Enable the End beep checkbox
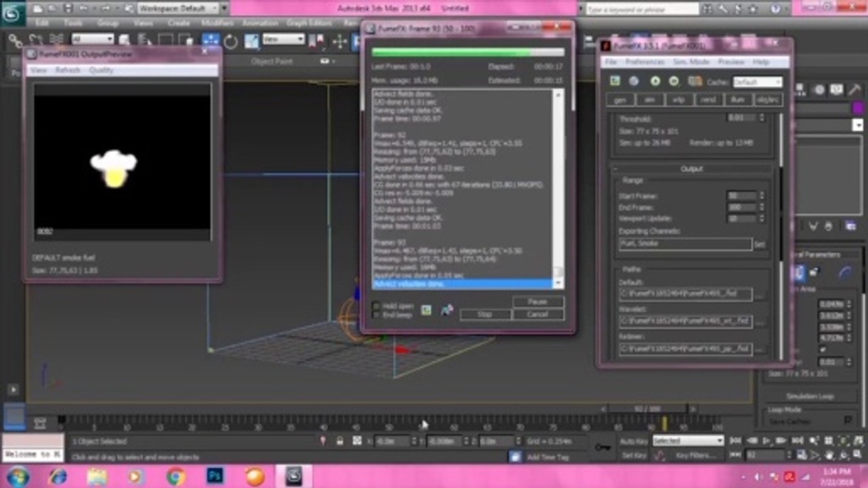Screen dimensions: 868x488 coord(376,314)
